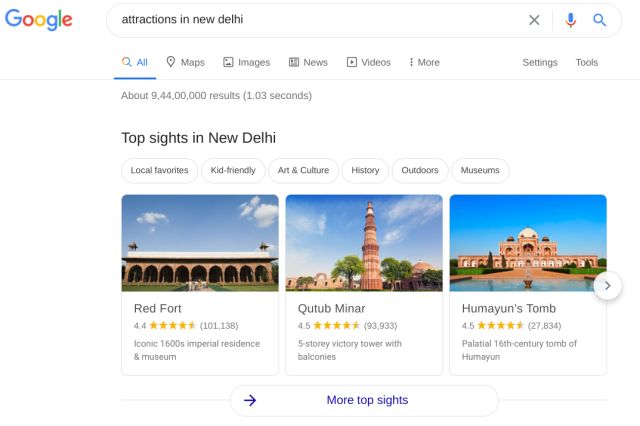Screen dimensions: 640x426
Task: Click the blue magnifier search icon
Action: click(599, 20)
